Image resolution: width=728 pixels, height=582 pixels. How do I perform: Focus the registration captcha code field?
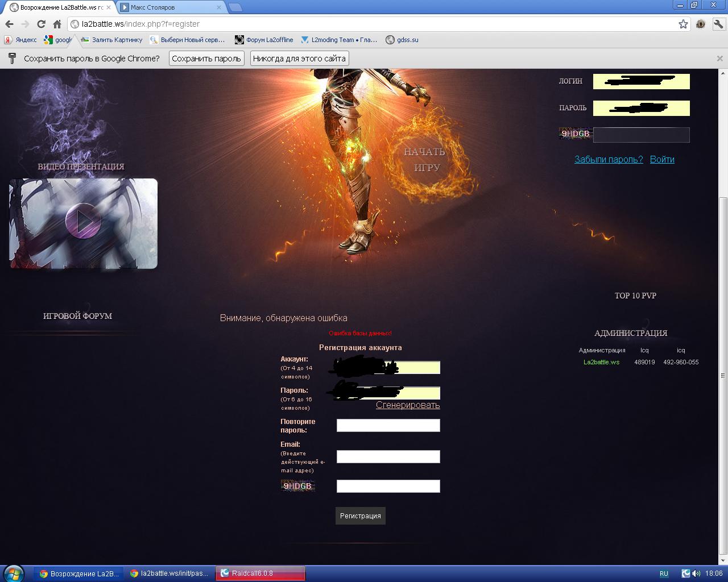click(388, 486)
